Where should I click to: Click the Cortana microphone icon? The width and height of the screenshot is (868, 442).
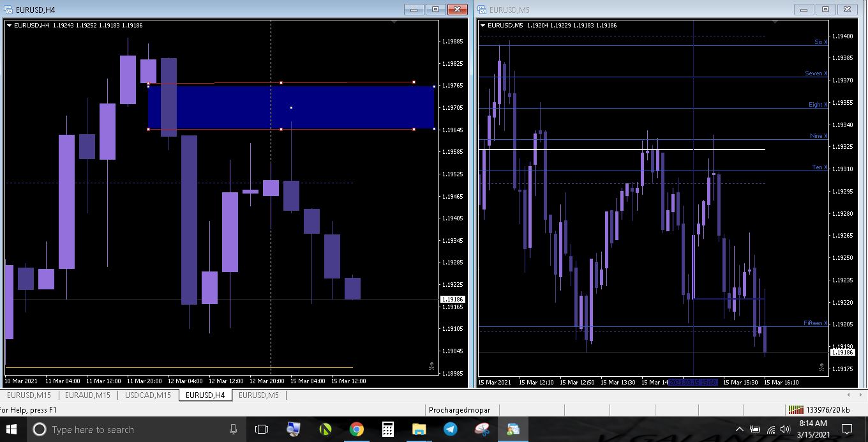pos(233,429)
